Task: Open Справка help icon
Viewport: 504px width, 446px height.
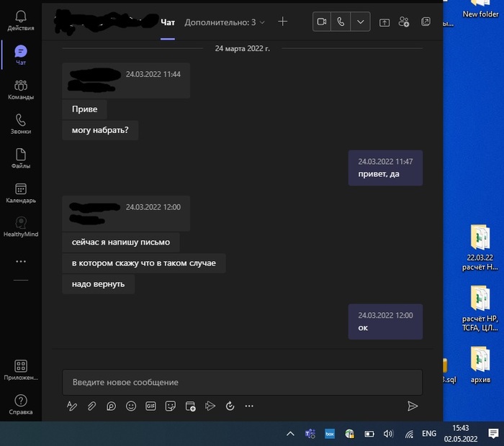Action: click(21, 404)
